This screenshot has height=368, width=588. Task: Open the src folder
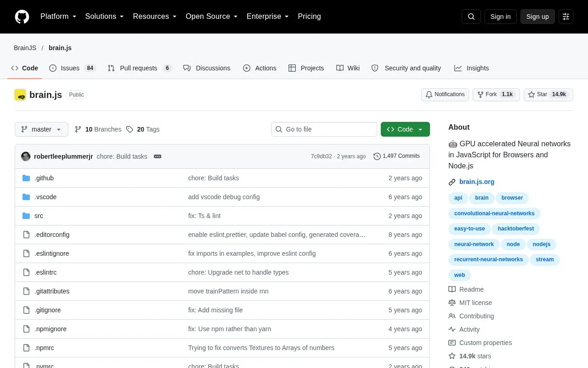[39, 216]
